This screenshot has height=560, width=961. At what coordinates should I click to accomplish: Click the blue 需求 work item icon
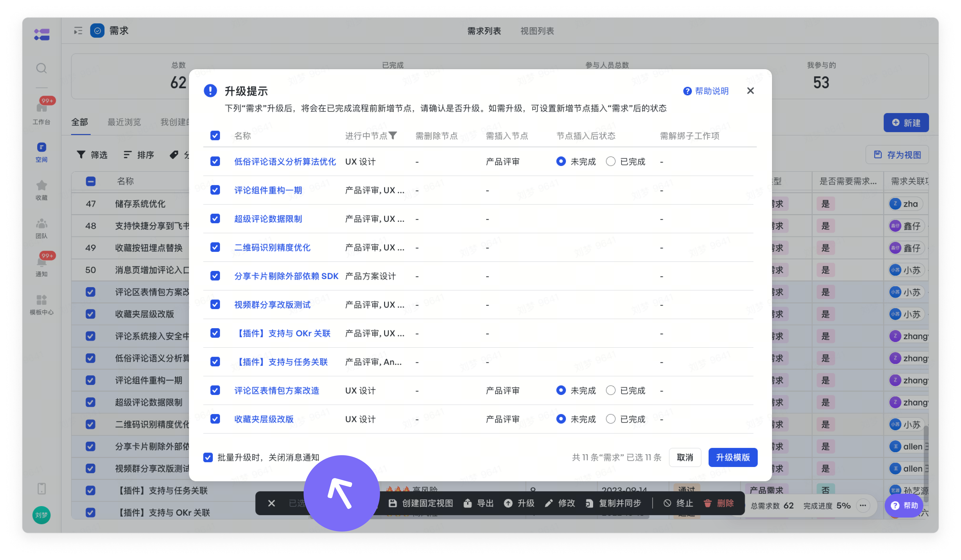tap(97, 31)
